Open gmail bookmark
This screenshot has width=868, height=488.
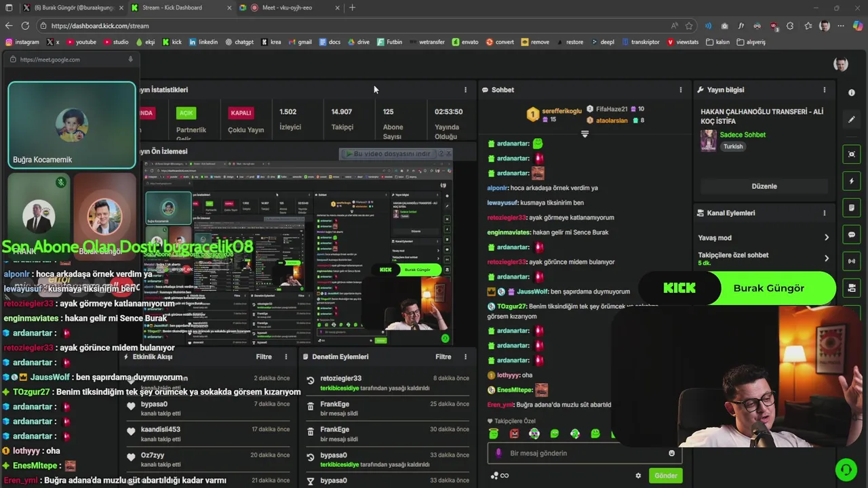coord(299,42)
